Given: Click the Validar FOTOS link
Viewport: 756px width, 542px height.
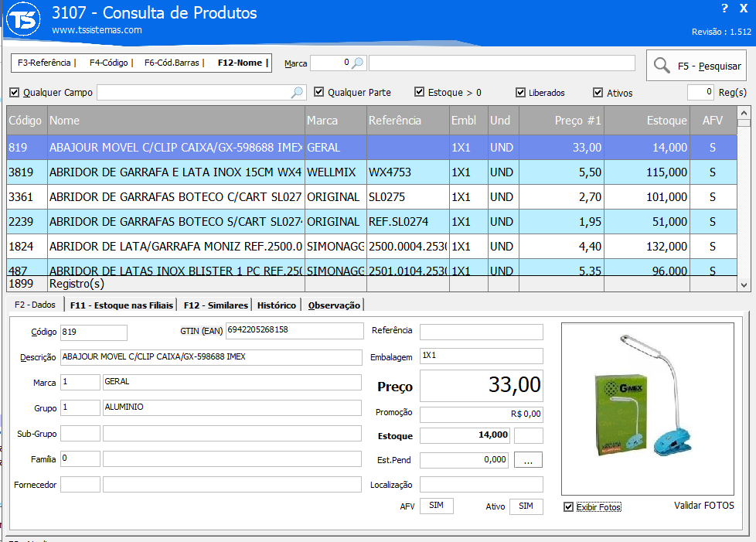Looking at the screenshot, I should pyautogui.click(x=703, y=506).
